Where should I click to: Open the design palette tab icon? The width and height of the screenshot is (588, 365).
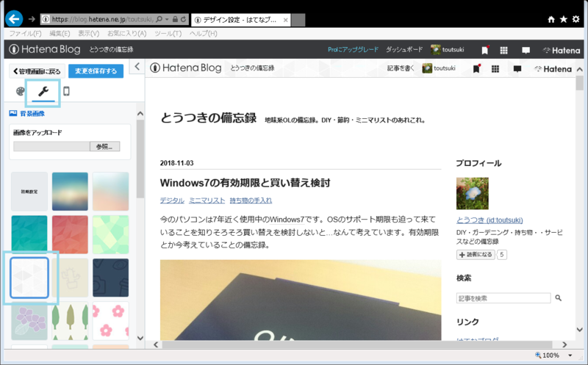21,91
